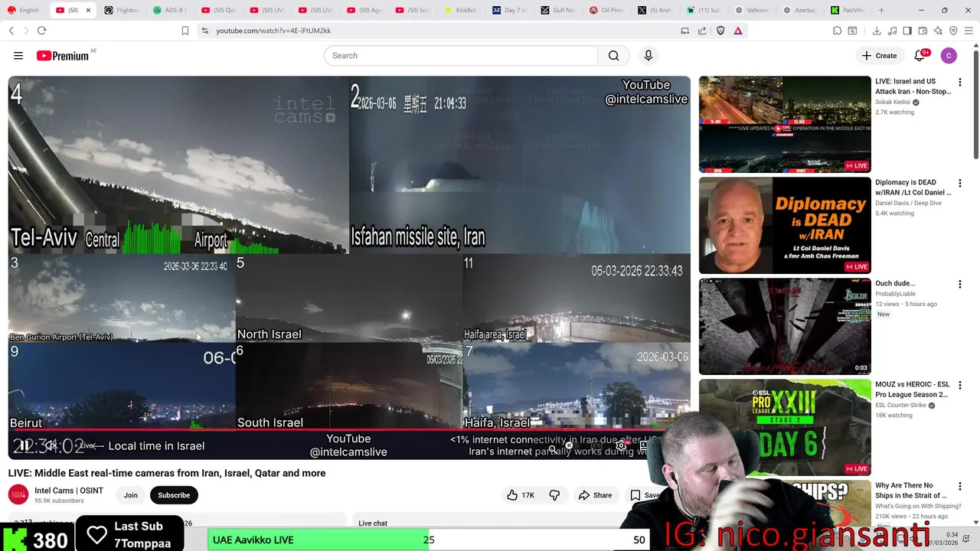Open the Ouch dude video thumbnail
Viewport: 980px width, 551px height.
785,326
